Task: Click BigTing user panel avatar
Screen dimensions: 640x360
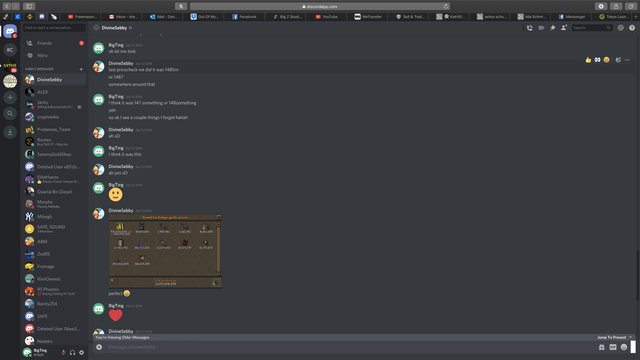Action: (27, 352)
